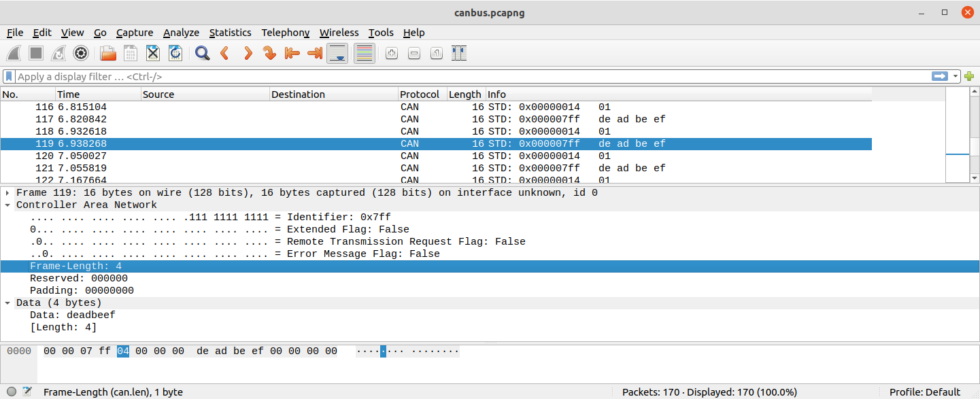Viewport: 980px width, 399px height.
Task: Sort packets by the Time column
Action: (98, 94)
